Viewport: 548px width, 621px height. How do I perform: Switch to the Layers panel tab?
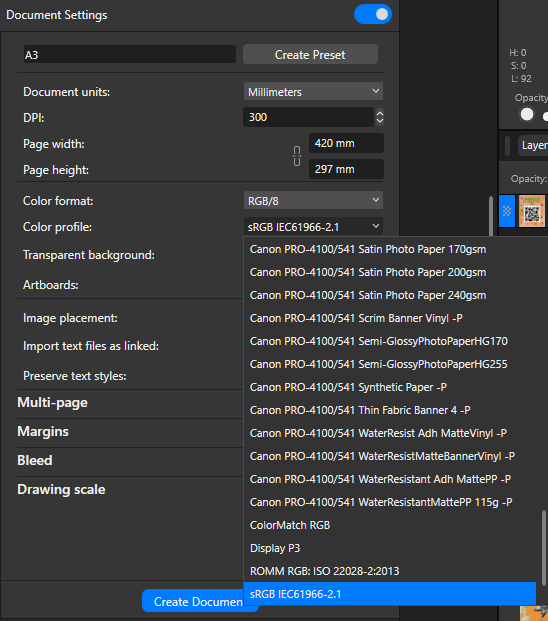point(534,145)
